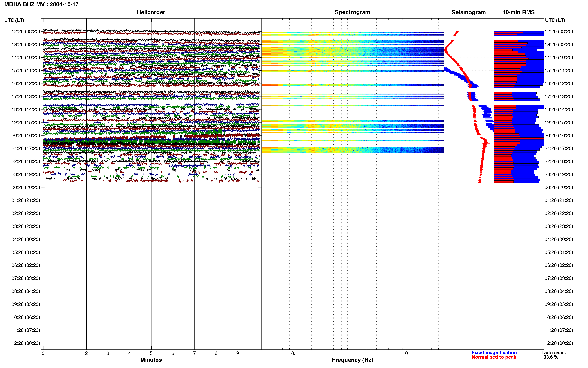Click left axis label 16:20 (12:20)

tap(26, 83)
